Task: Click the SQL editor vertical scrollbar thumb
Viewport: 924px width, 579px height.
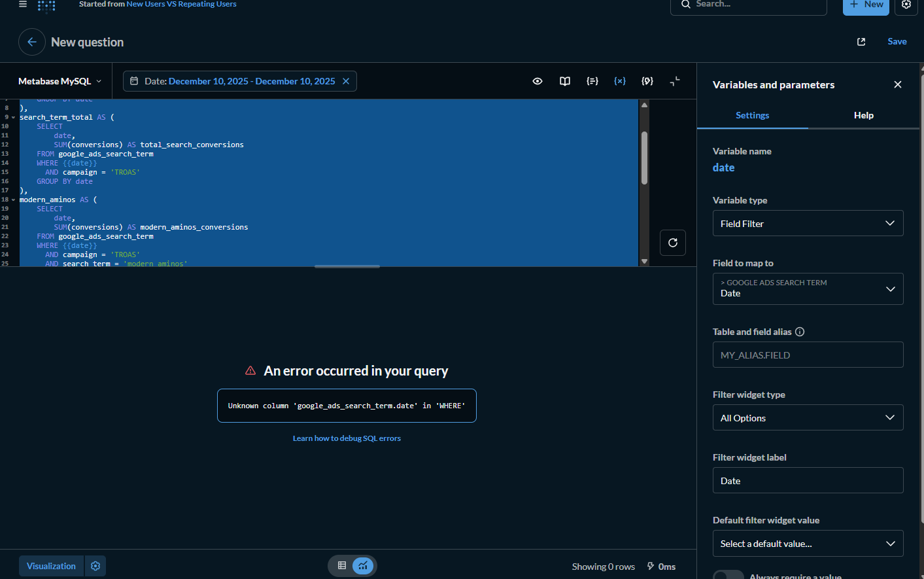Action: tap(644, 158)
